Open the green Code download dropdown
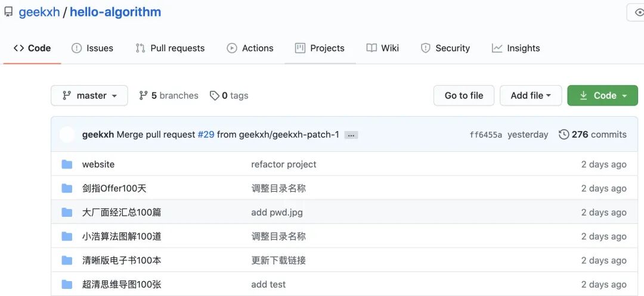Screen dimensions: 644x296 click(x=602, y=95)
